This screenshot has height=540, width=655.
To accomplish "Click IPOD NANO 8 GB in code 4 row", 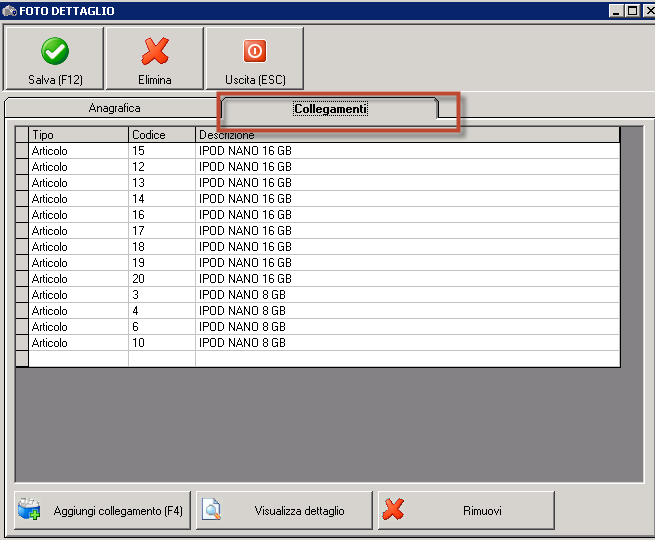I will 242,311.
